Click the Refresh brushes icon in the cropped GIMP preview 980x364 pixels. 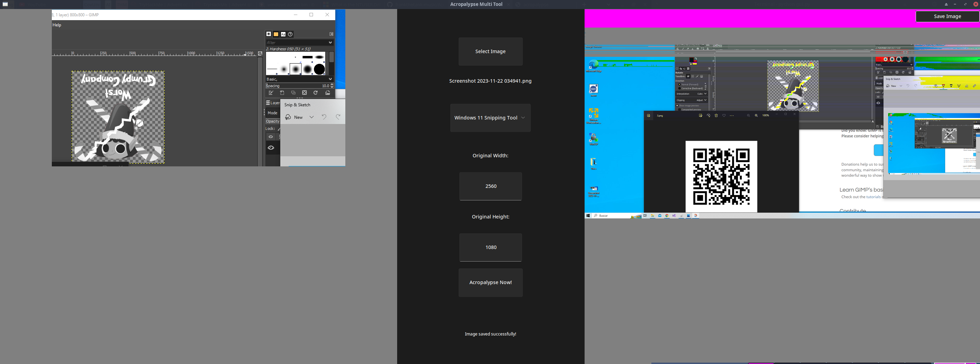tap(316, 93)
